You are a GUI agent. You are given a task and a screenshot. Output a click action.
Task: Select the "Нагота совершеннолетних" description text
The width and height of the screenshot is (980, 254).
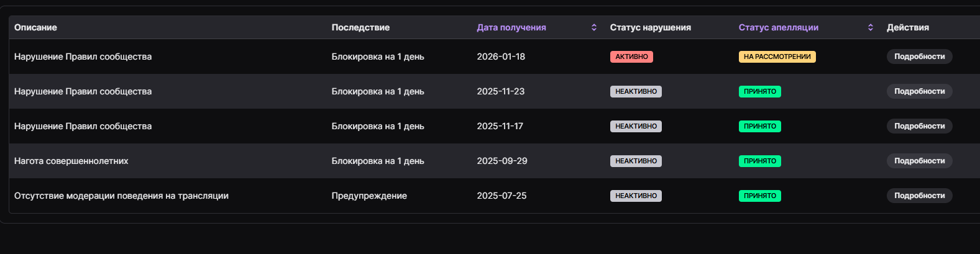click(71, 161)
